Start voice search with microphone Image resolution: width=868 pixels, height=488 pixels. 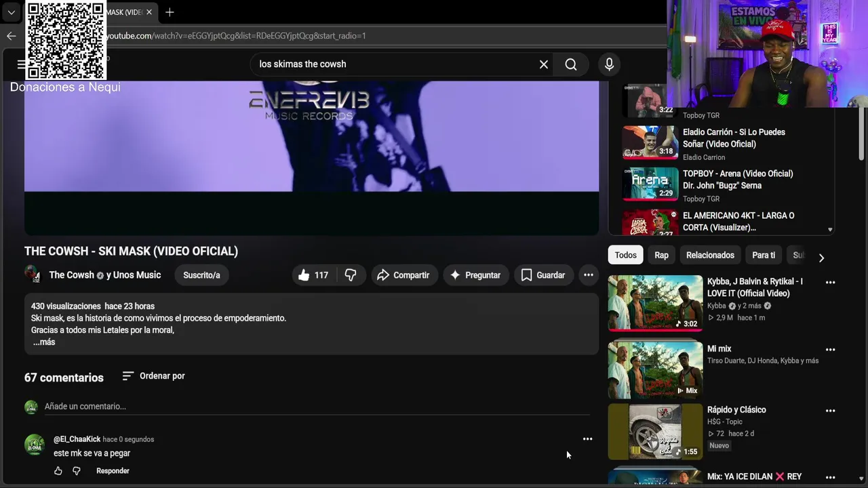[x=609, y=64]
